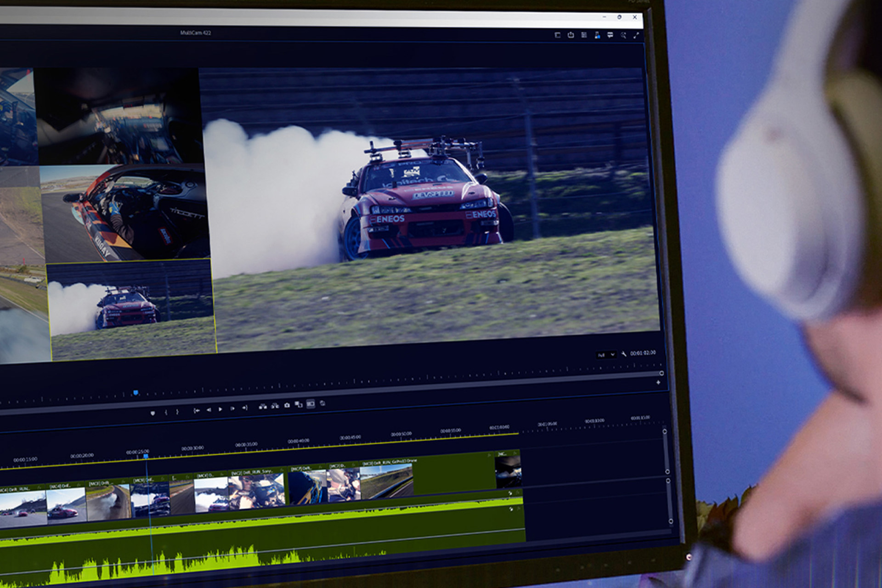Click the Mark Out bracket icon
The image size is (882, 588).
[x=177, y=412]
